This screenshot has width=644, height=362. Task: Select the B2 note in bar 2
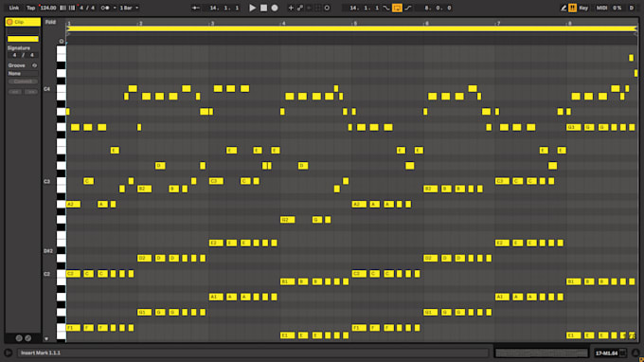pyautogui.click(x=145, y=189)
